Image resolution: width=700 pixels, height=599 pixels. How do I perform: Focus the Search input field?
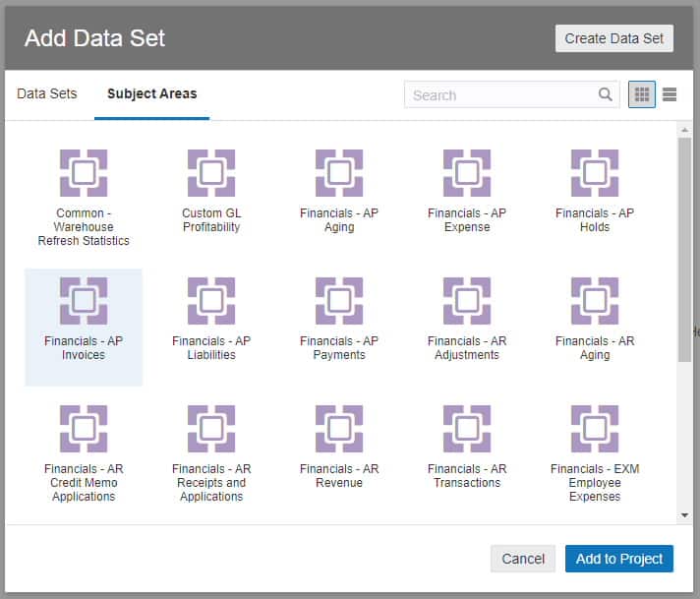pos(511,94)
